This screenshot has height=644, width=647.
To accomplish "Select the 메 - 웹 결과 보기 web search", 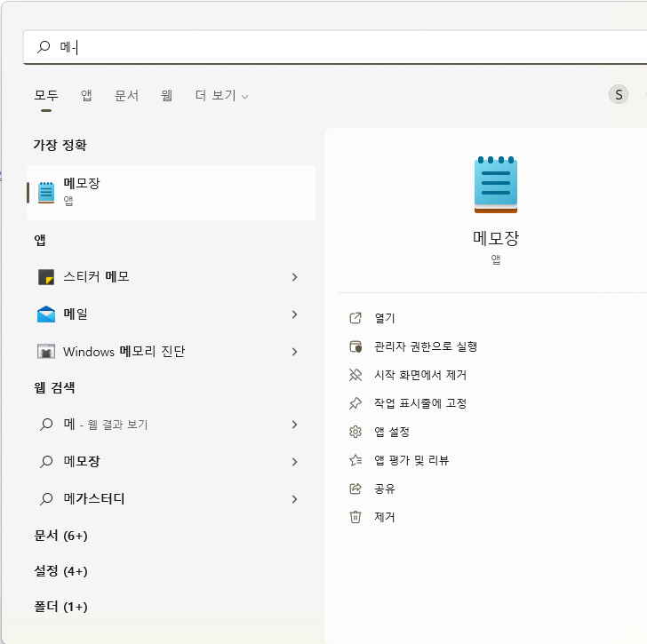I will (x=172, y=425).
